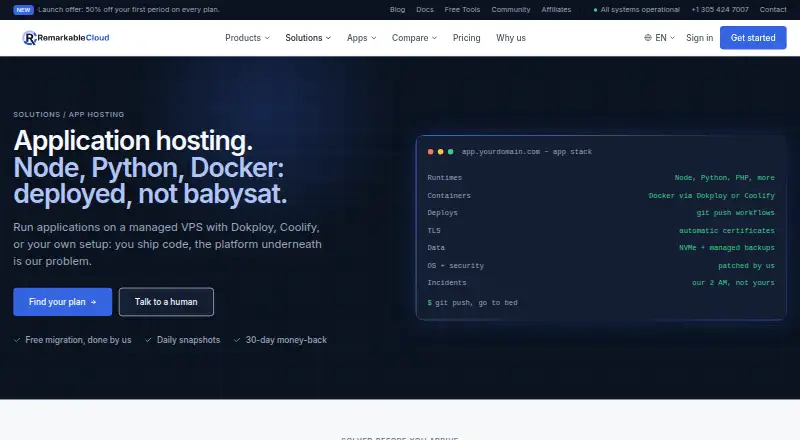Open the Blog link
Screen dimensions: 800x440
pyautogui.click(x=397, y=10)
